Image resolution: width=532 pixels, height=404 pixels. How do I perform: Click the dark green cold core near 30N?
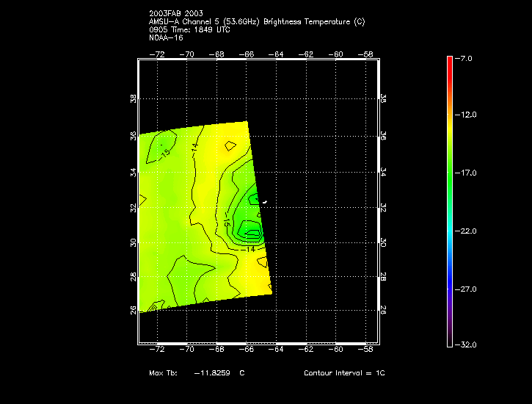pos(252,232)
